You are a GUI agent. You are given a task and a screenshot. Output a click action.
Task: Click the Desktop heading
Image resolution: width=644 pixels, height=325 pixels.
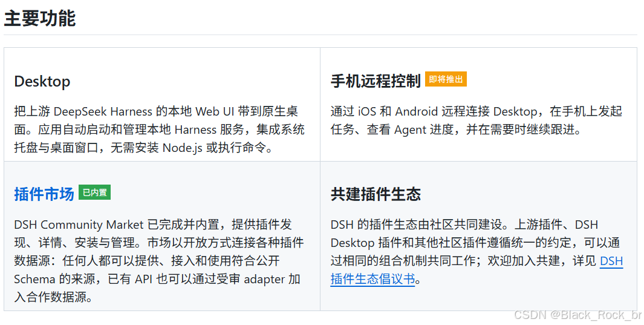42,81
